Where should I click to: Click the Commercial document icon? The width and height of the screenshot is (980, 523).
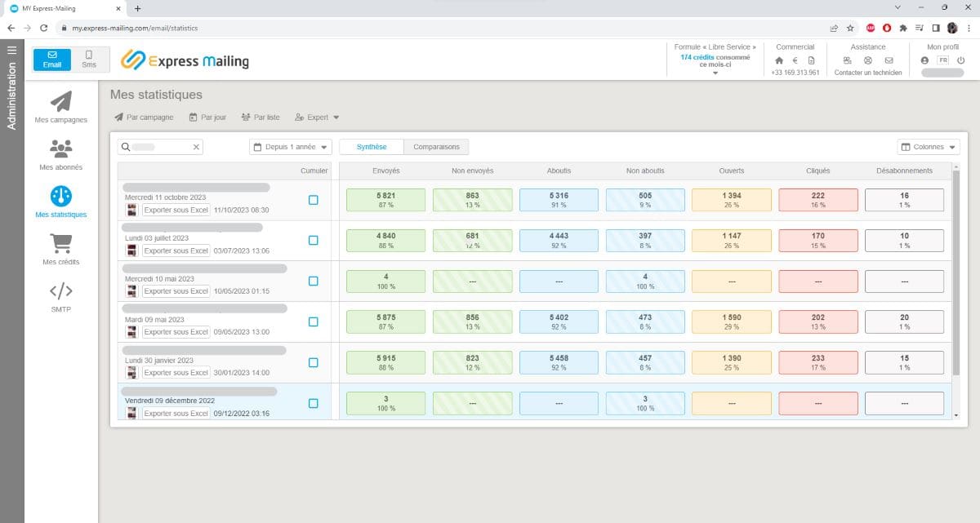click(811, 60)
